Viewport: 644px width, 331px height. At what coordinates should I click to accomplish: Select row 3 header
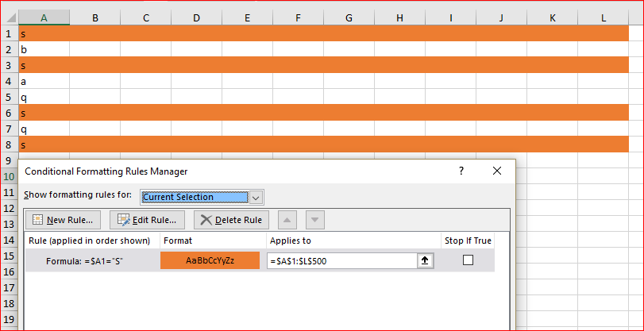10,65
